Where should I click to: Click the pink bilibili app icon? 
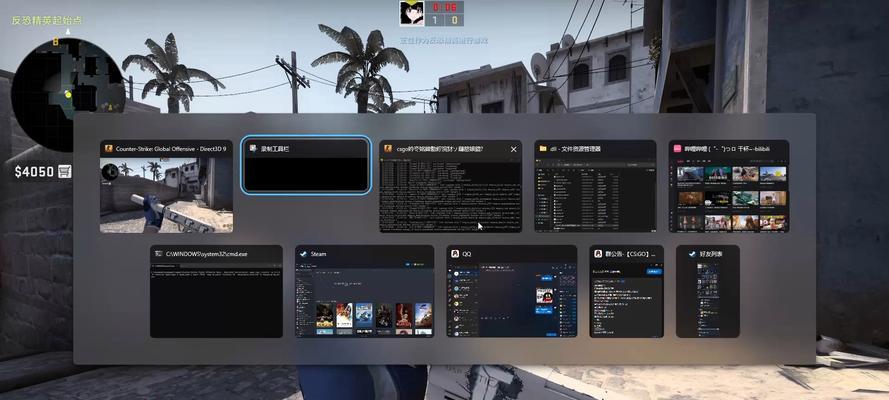677,148
